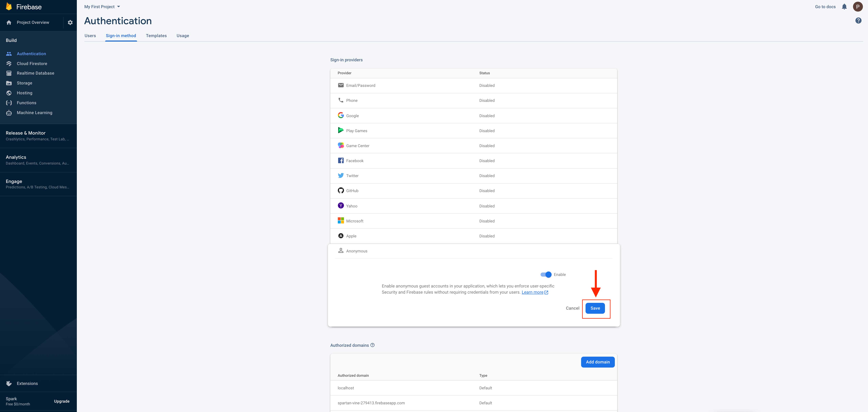Click the Facebook logo icon
Image resolution: width=868 pixels, height=412 pixels.
tap(341, 161)
